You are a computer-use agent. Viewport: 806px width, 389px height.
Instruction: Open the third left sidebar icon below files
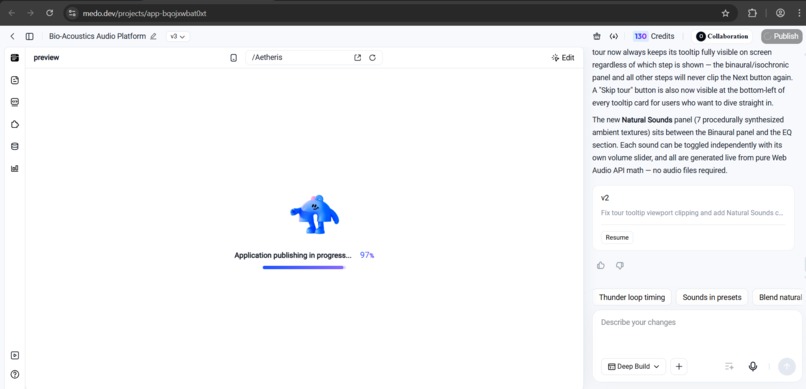pos(14,102)
